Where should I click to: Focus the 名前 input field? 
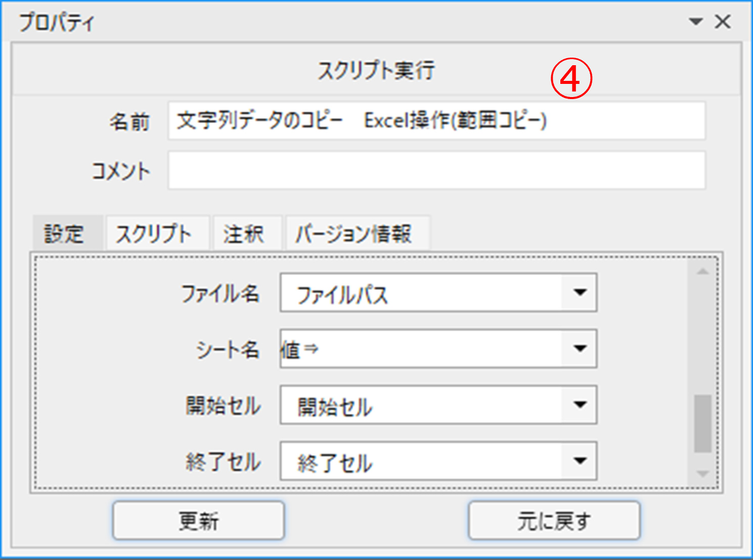pos(436,121)
